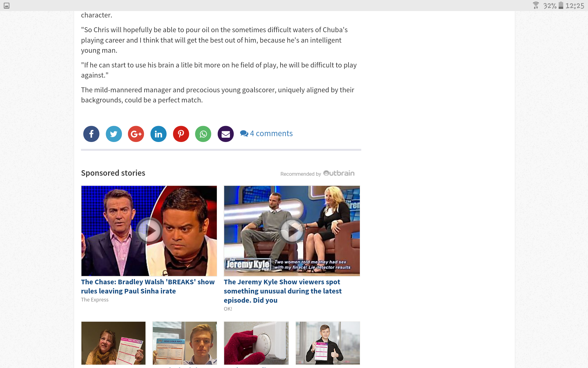Play the Jeremy Kyle Show video
Screen dimensions: 588x368
tap(292, 231)
